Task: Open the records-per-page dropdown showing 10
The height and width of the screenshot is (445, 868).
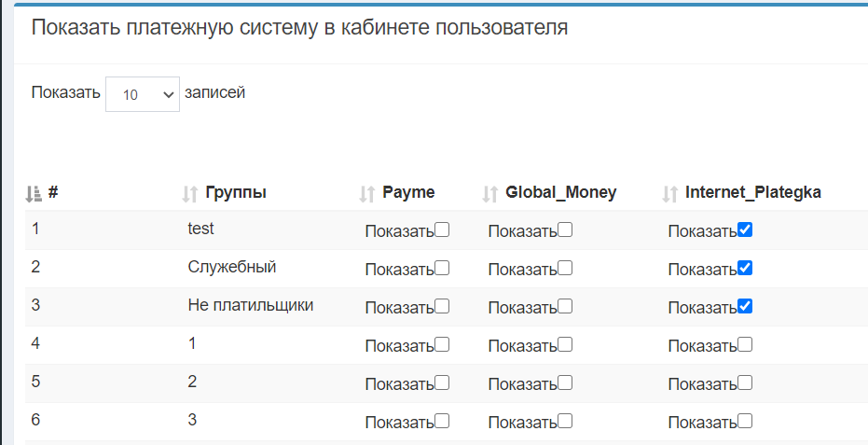Action: click(143, 94)
